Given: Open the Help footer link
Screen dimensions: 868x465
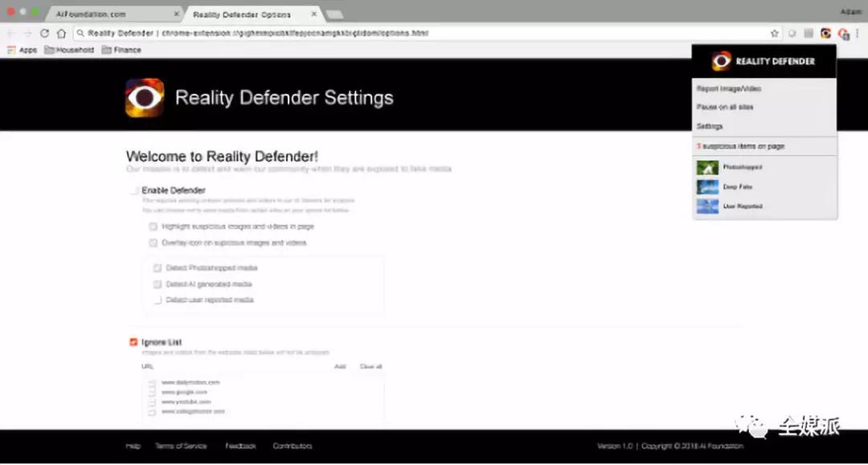Looking at the screenshot, I should (x=133, y=446).
